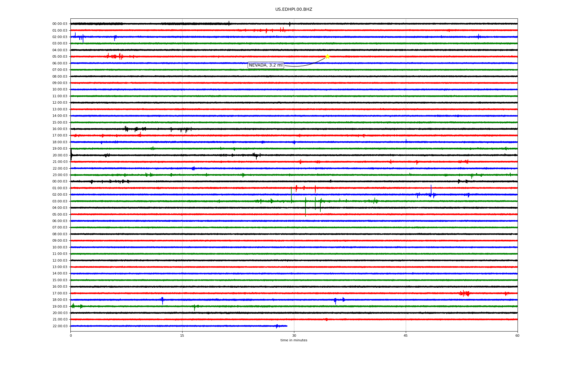Click the blue spike on the 18:00:03 trace near minute 12
The image size is (588, 368).
[162, 300]
